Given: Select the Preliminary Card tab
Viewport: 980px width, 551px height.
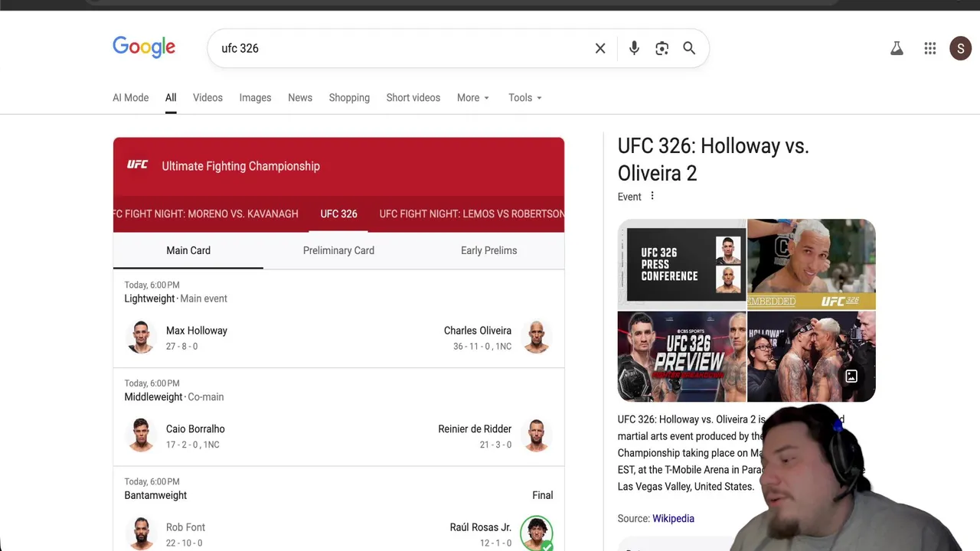Looking at the screenshot, I should 338,250.
